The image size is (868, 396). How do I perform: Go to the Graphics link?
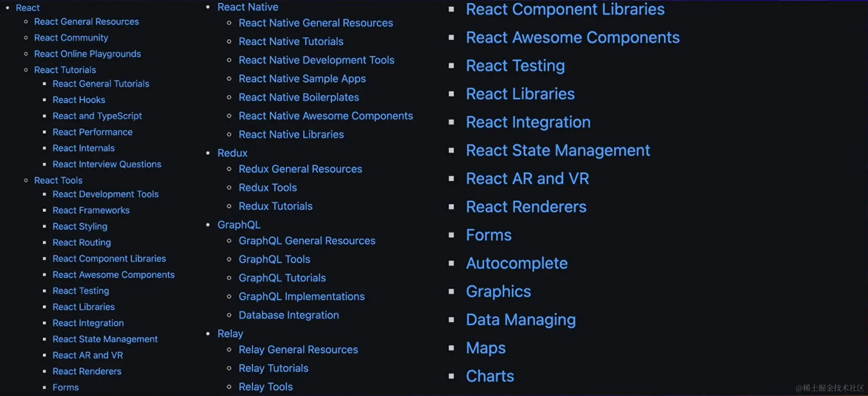pos(498,291)
